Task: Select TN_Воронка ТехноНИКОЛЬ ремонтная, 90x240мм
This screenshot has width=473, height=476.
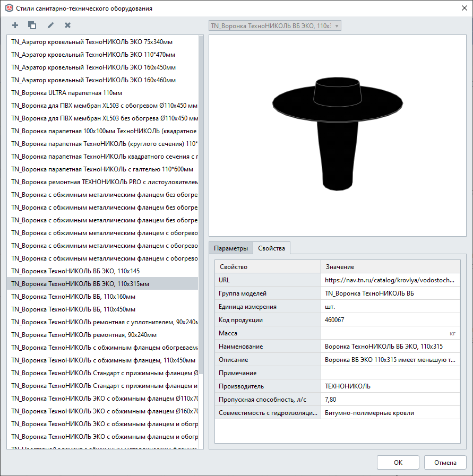Action: [102, 335]
